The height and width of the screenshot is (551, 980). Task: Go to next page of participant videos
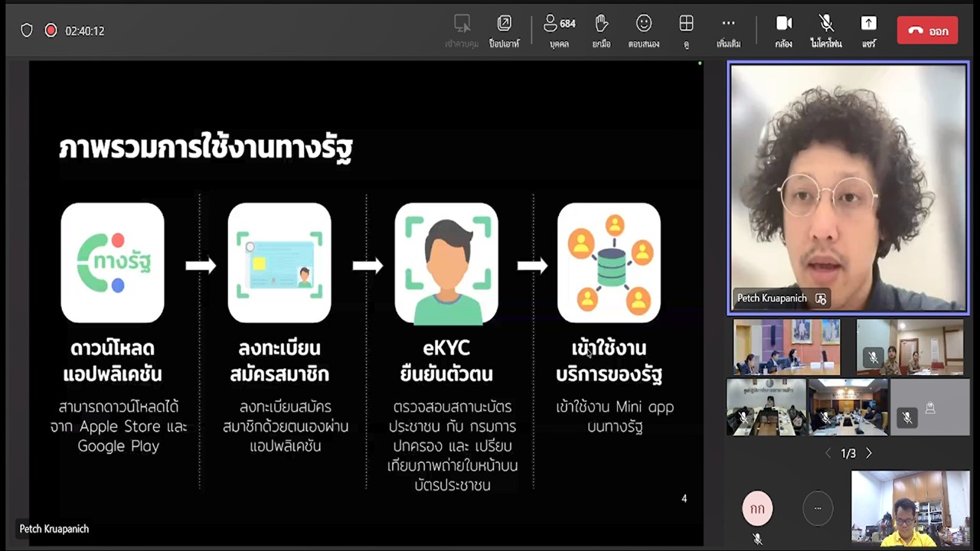click(x=869, y=453)
